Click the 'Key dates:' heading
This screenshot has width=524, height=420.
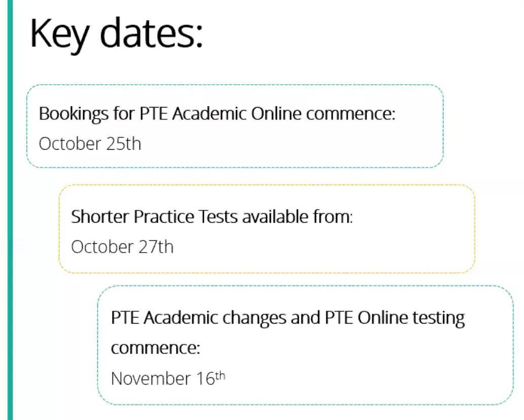pyautogui.click(x=116, y=35)
